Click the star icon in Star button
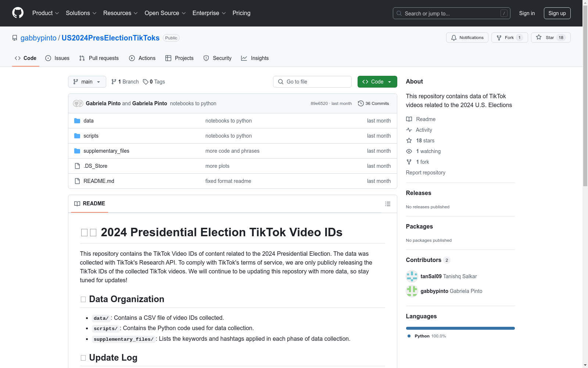Viewport: 588px width, 368px height. pyautogui.click(x=539, y=37)
